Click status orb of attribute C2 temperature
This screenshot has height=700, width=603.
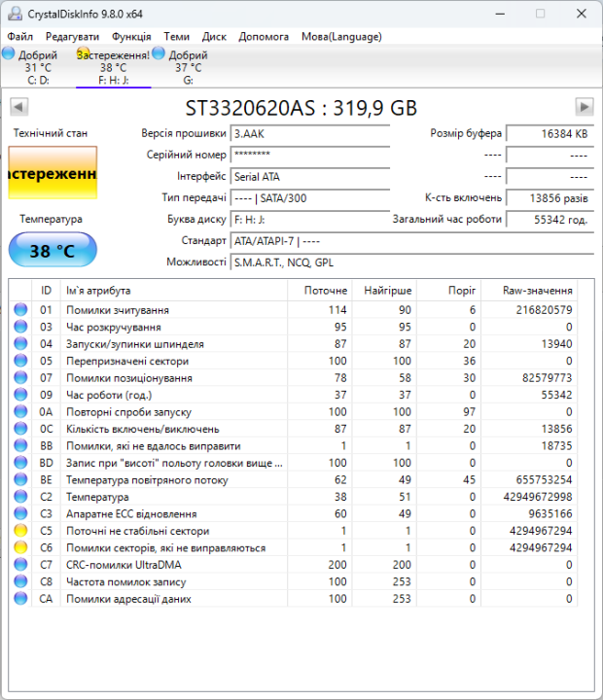[20, 496]
